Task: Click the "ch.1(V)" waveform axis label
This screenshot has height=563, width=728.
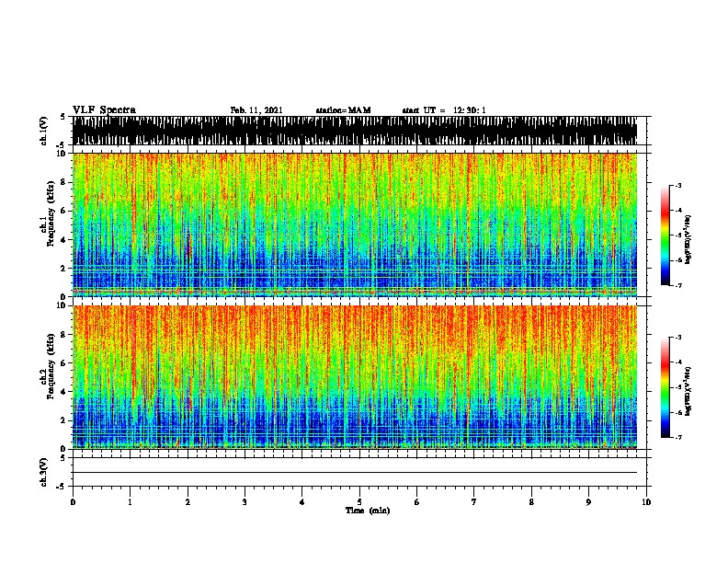Action: point(44,131)
